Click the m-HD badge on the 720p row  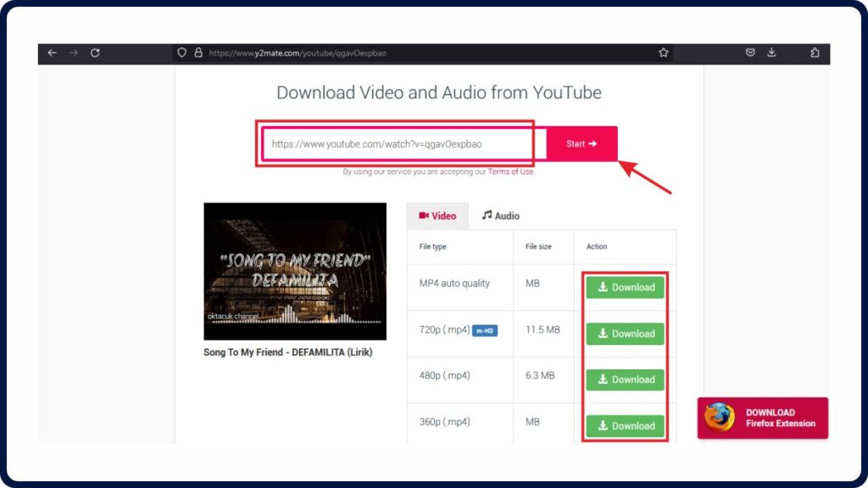[484, 331]
